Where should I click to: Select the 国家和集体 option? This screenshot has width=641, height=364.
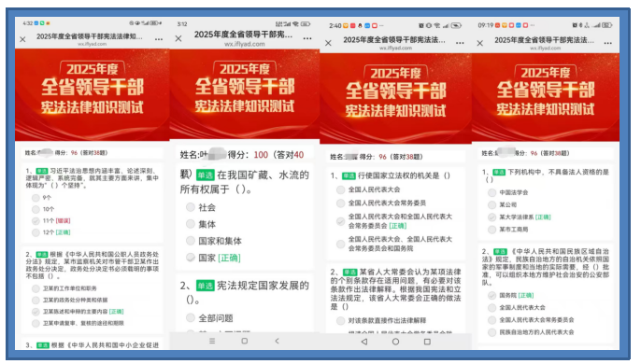click(214, 241)
